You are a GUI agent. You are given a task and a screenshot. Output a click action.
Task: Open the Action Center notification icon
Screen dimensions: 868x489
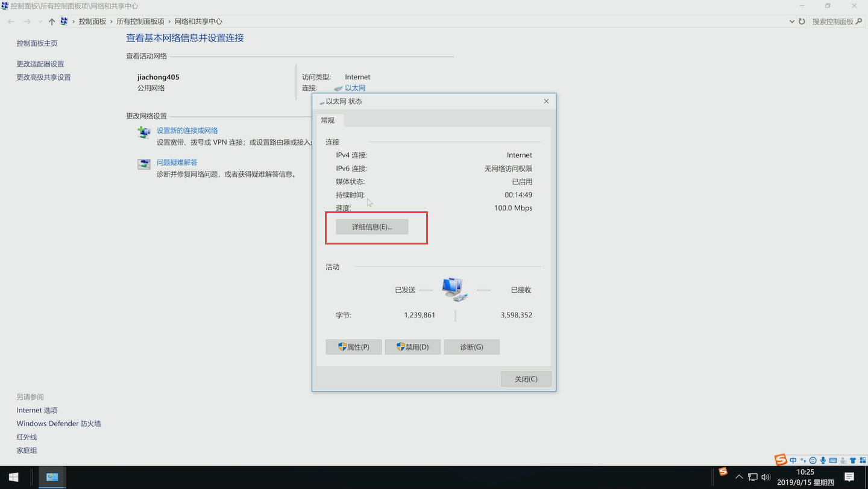849,478
